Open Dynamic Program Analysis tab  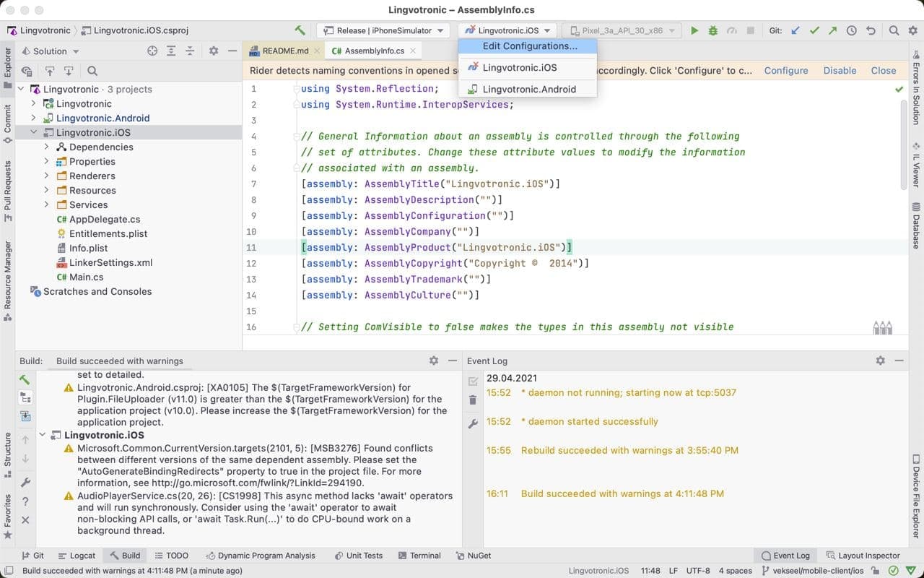261,556
